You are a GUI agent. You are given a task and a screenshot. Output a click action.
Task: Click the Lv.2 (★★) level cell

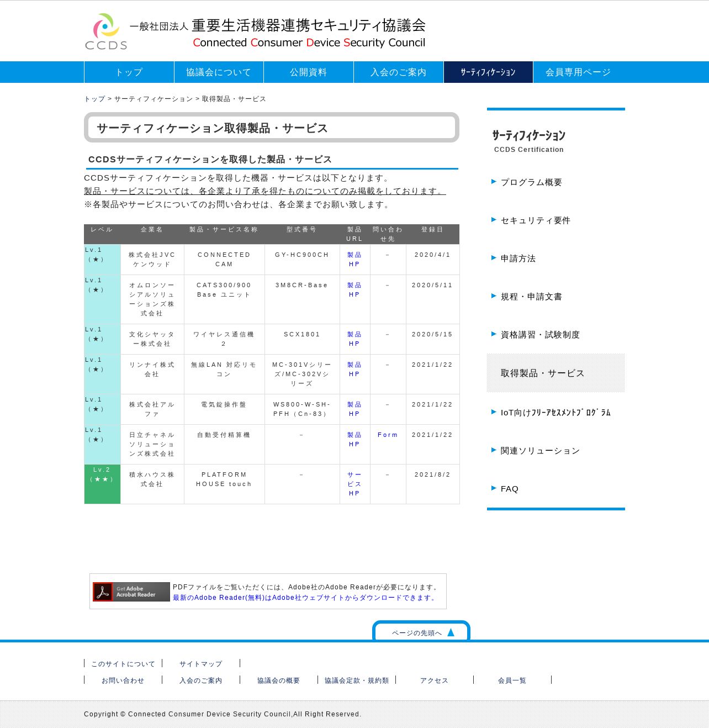pos(102,484)
